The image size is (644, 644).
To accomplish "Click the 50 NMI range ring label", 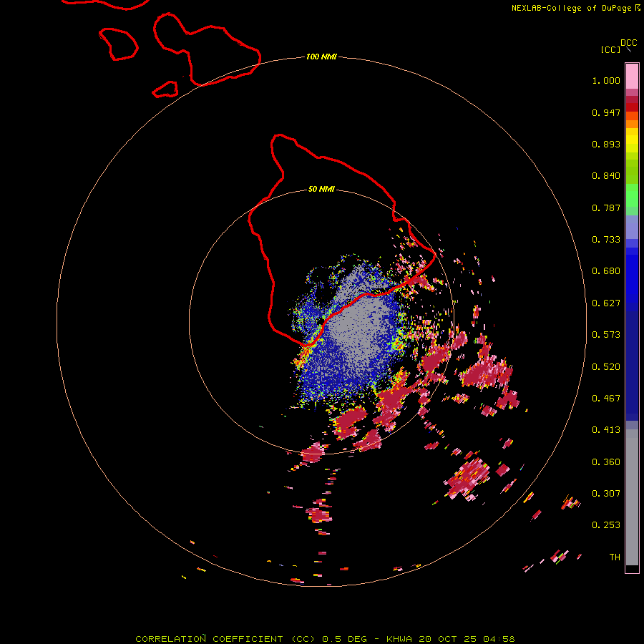I will coord(321,189).
